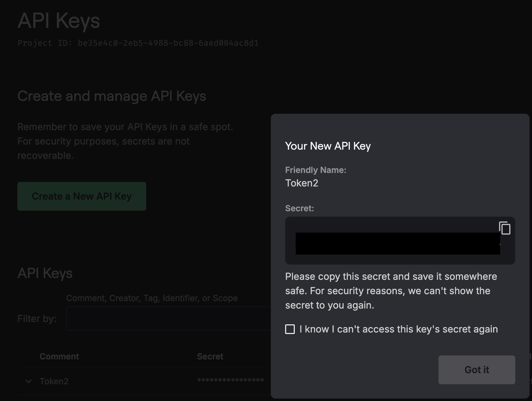Click the API Keys heading above the filter
The height and width of the screenshot is (401, 532).
[45, 273]
